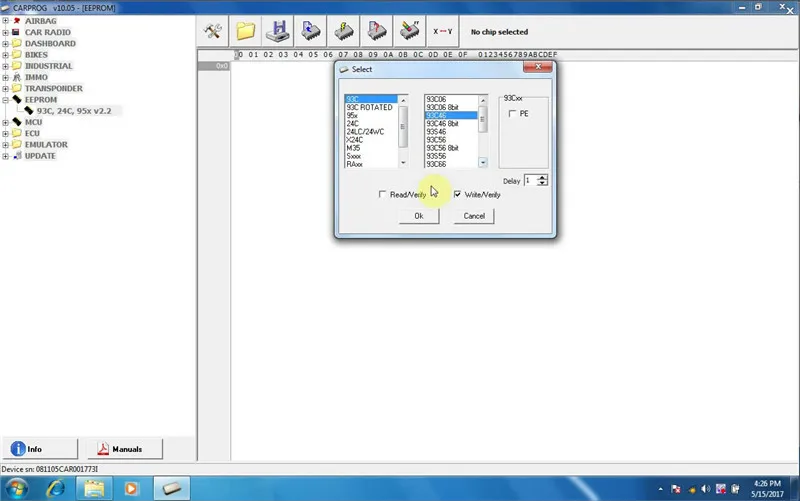The image size is (800, 501).
Task: Select 93C46 8bit in the chip list
Action: [442, 123]
